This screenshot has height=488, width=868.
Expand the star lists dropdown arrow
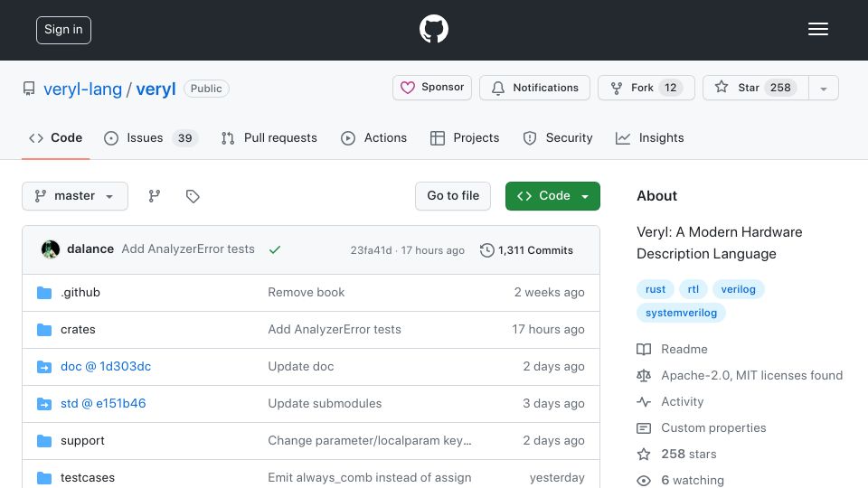pos(823,88)
